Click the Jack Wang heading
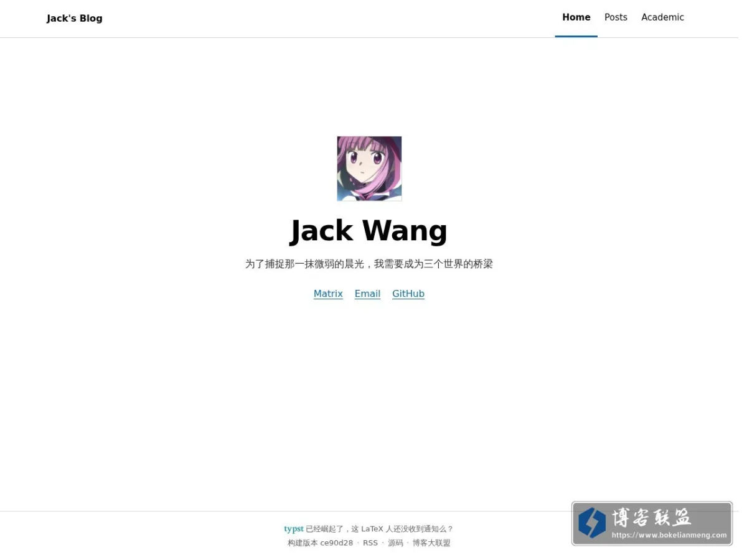 coord(369,231)
